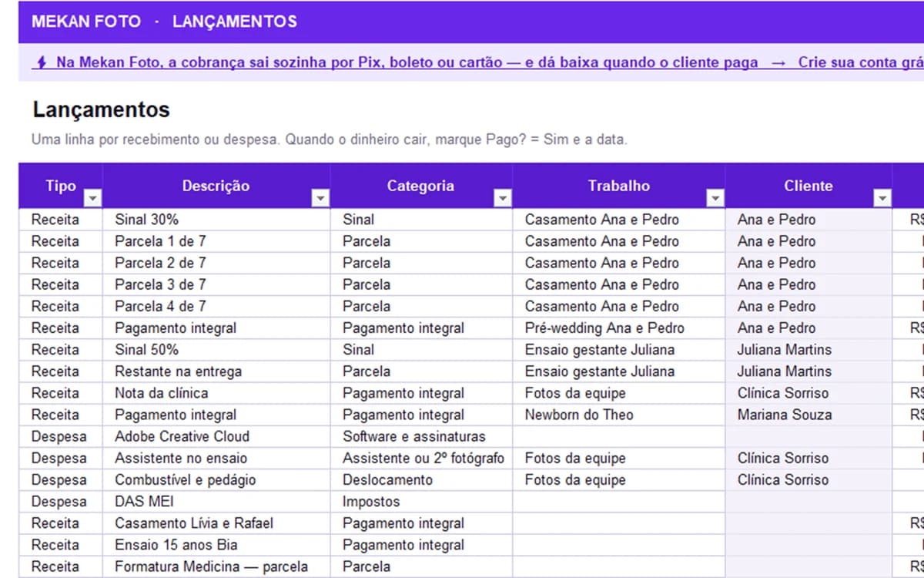
Task: Select the Categoria cell of Casamento Lívia e Rafael row
Action: point(421,523)
